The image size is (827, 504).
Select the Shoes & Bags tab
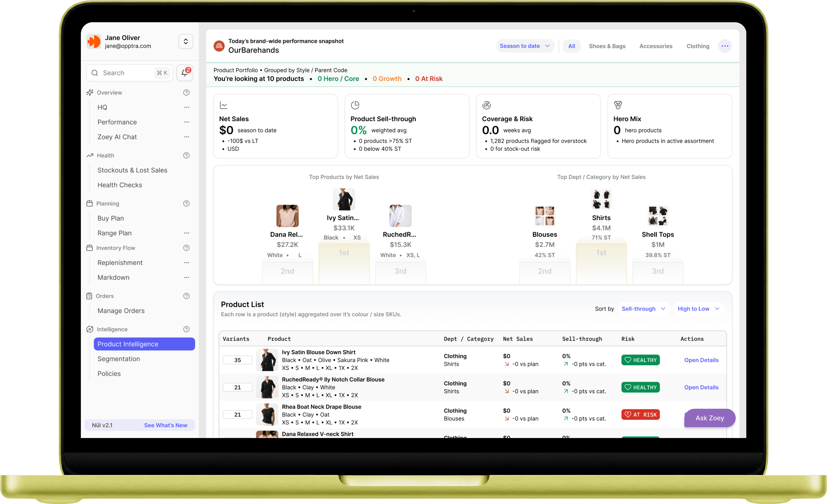pyautogui.click(x=607, y=46)
